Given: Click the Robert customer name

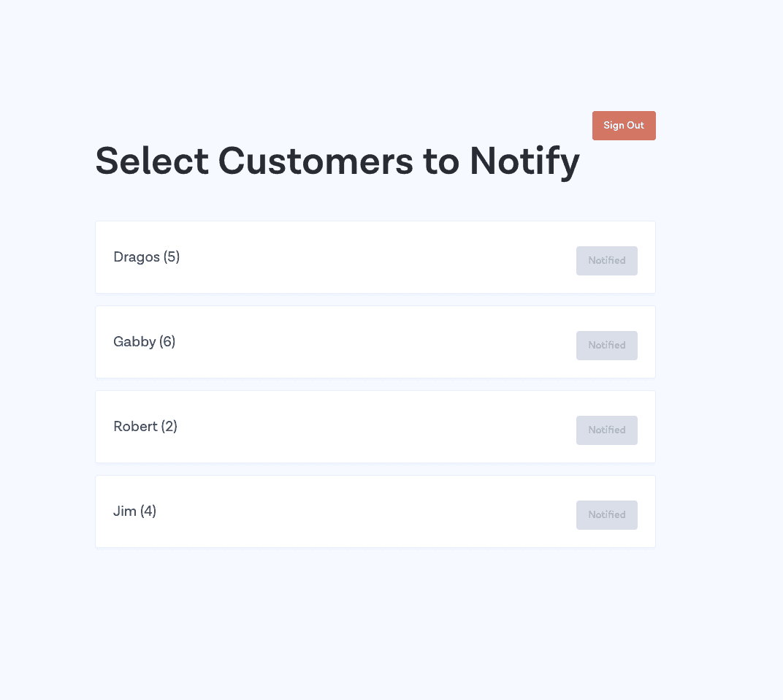Looking at the screenshot, I should 135,426.
